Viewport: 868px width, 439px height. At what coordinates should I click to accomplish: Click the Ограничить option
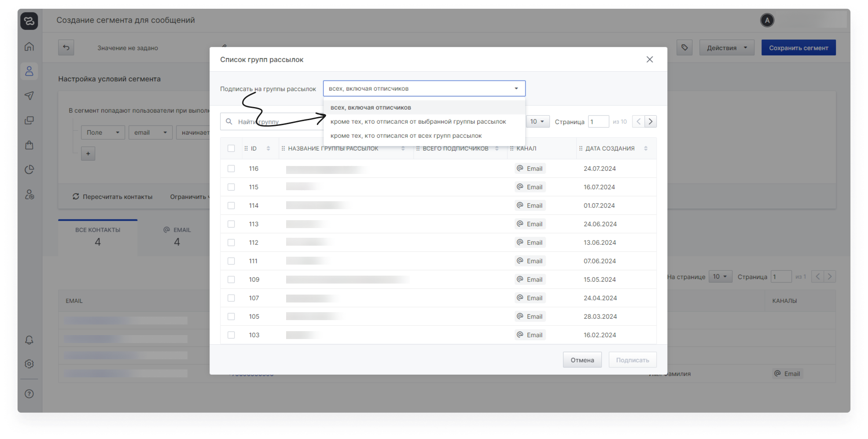[189, 196]
